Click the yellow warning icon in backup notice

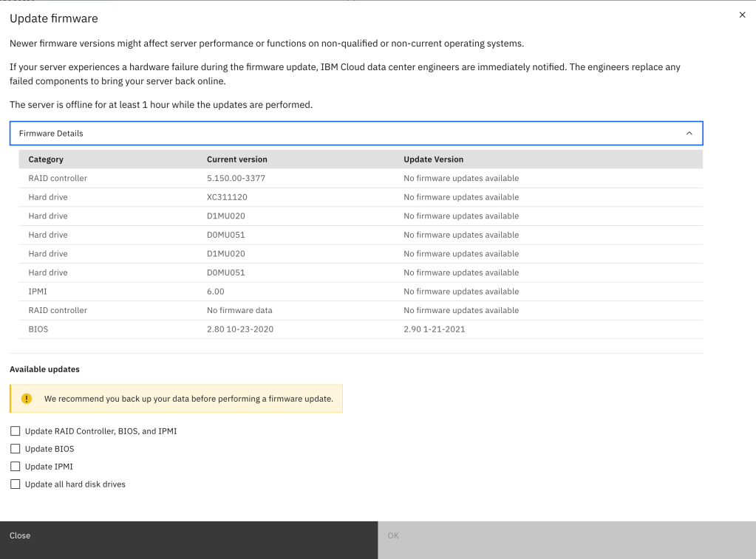(x=27, y=399)
